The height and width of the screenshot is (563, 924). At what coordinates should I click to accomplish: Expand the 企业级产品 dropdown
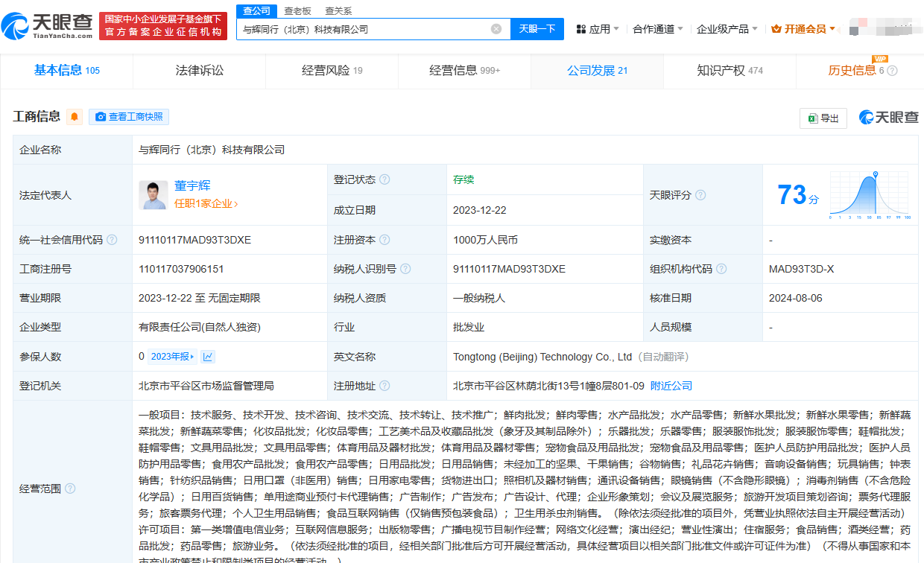pos(727,29)
